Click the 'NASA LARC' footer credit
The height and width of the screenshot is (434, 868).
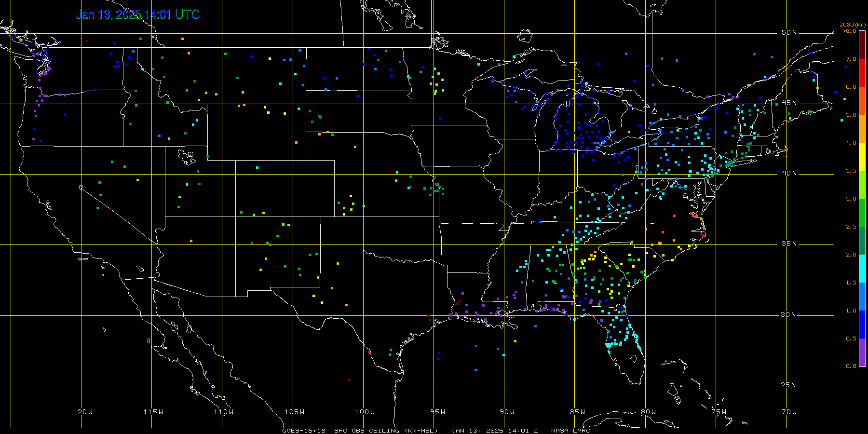571,430
